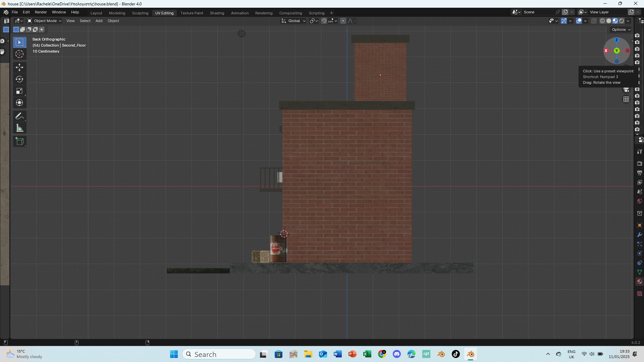The width and height of the screenshot is (644, 362).
Task: Open the viewport Select menu
Action: click(85, 21)
